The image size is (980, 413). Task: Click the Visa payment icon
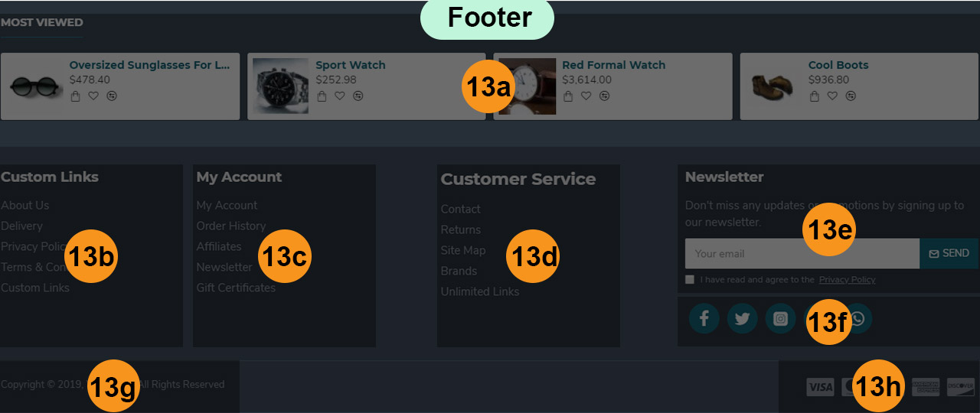pos(820,387)
